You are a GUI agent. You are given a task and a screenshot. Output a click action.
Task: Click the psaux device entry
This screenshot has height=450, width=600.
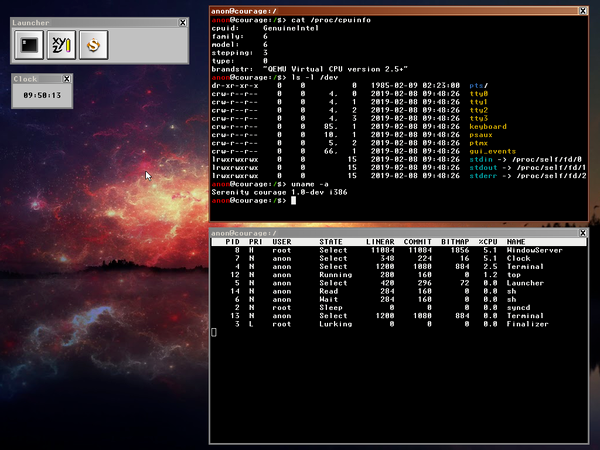[481, 135]
